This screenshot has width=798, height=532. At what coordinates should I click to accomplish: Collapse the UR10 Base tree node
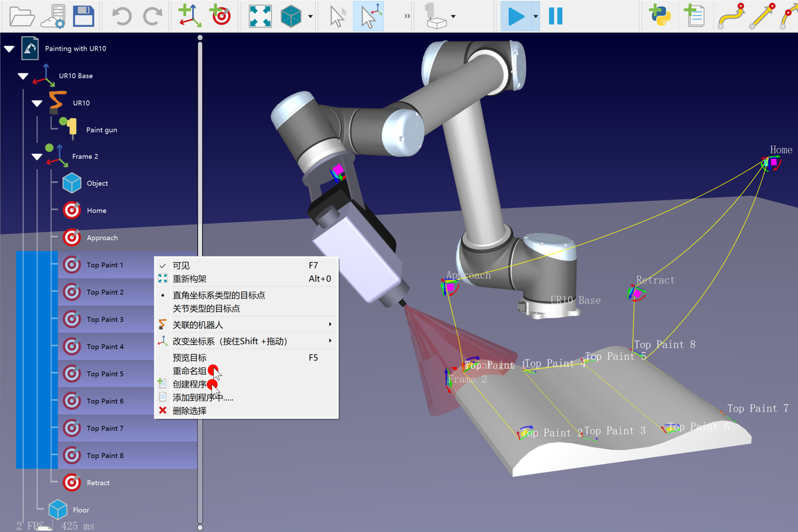coord(23,76)
